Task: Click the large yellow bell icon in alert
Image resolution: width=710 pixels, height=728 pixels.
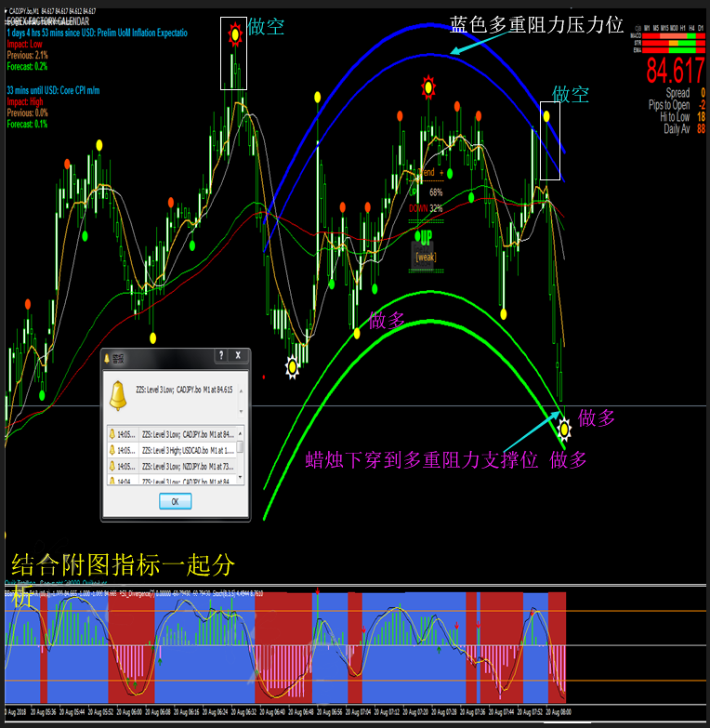Action: click(118, 396)
